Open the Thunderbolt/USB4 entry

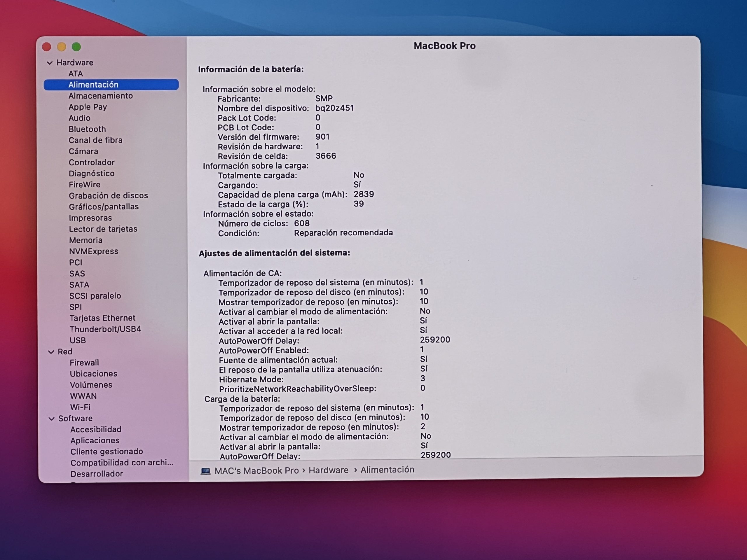tap(105, 329)
